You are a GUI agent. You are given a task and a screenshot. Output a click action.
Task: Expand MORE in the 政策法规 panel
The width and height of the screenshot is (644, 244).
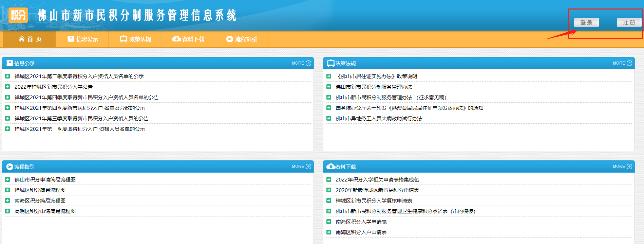click(x=622, y=63)
